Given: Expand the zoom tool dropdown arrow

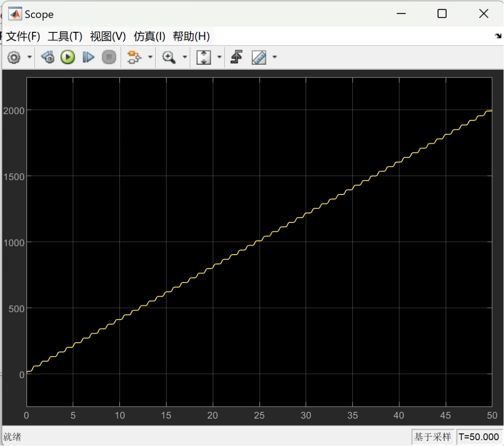Looking at the screenshot, I should (x=184, y=57).
